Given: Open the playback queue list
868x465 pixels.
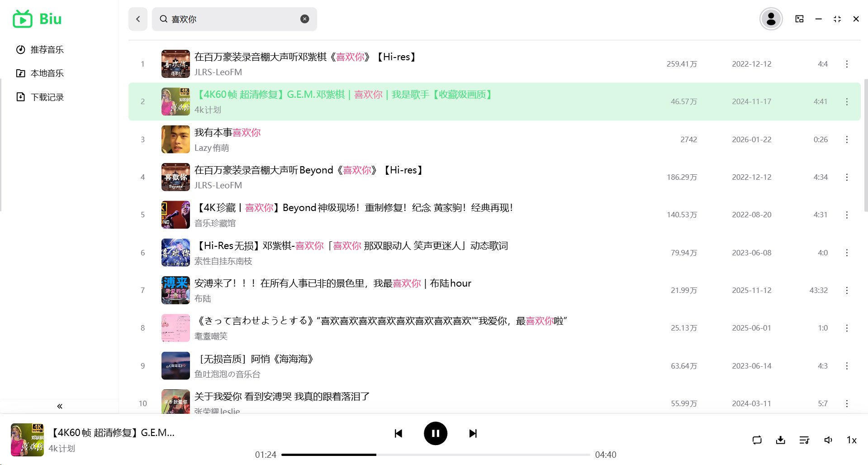Looking at the screenshot, I should click(x=804, y=440).
